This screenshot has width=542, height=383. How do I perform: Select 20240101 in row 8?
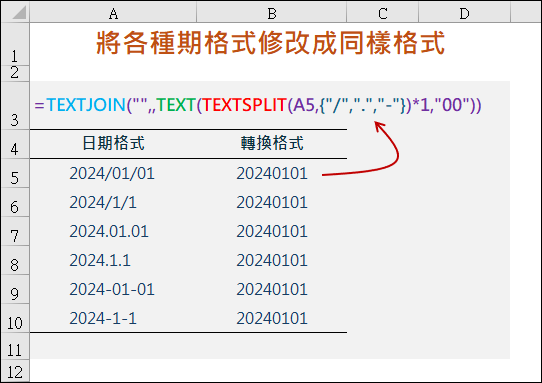coord(272,260)
